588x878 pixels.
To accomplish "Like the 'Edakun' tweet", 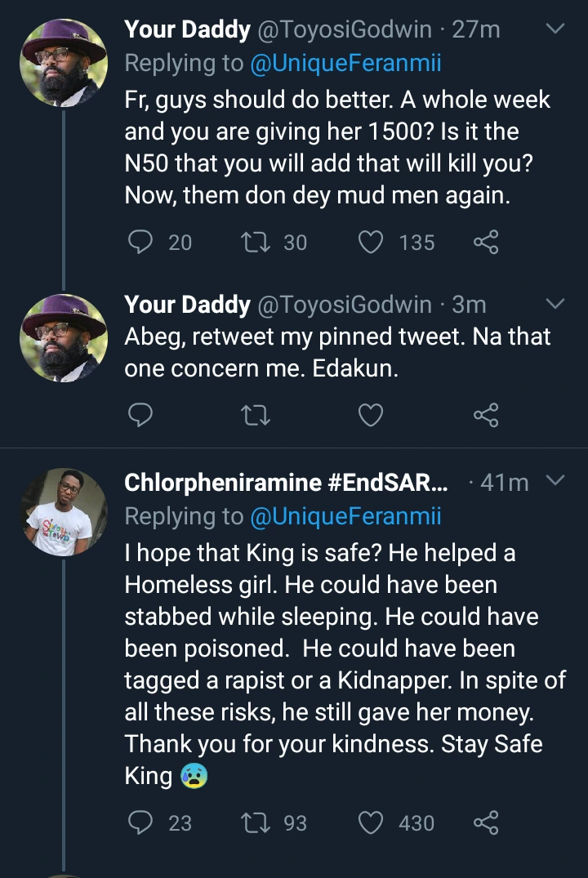I will pyautogui.click(x=372, y=416).
